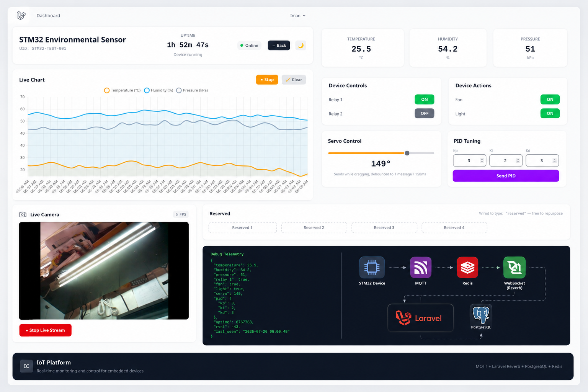Send the PID values

pyautogui.click(x=506, y=176)
